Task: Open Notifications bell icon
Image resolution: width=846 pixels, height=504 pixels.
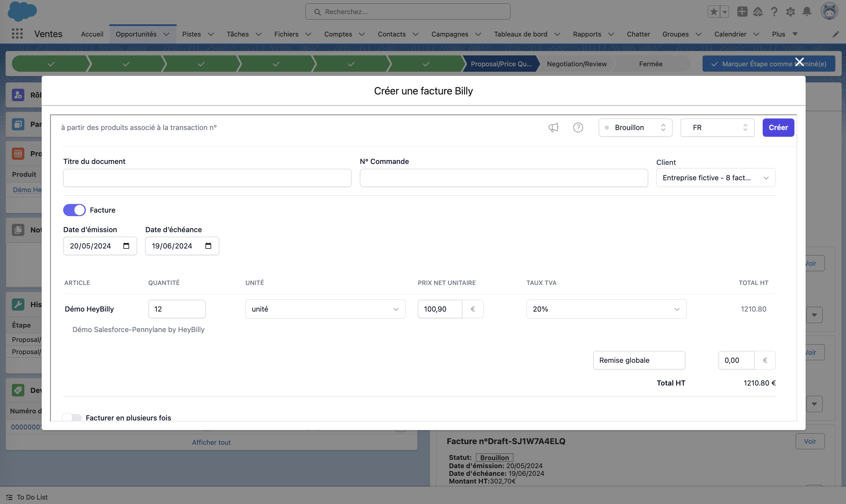Action: [807, 12]
